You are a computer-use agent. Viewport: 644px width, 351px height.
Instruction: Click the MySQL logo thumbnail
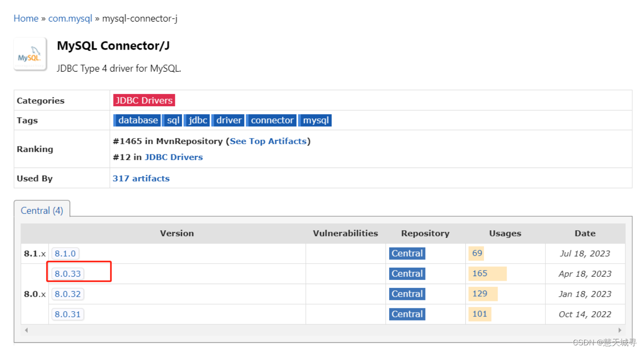pos(30,54)
